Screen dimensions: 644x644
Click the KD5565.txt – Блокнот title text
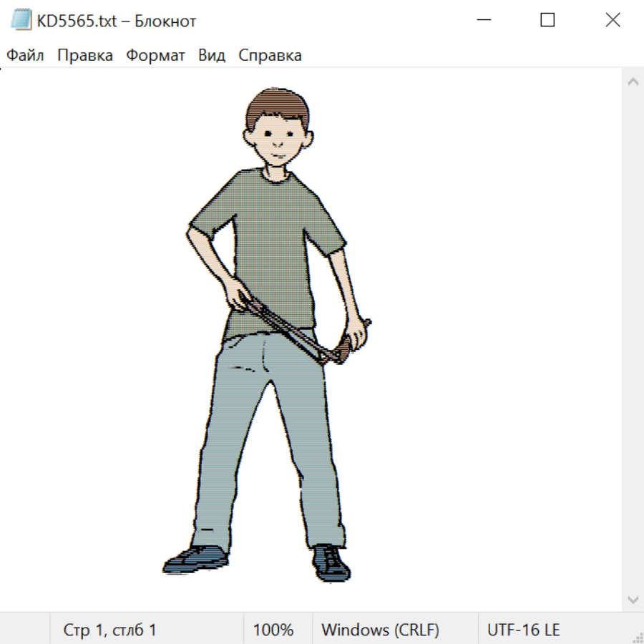coord(117,21)
